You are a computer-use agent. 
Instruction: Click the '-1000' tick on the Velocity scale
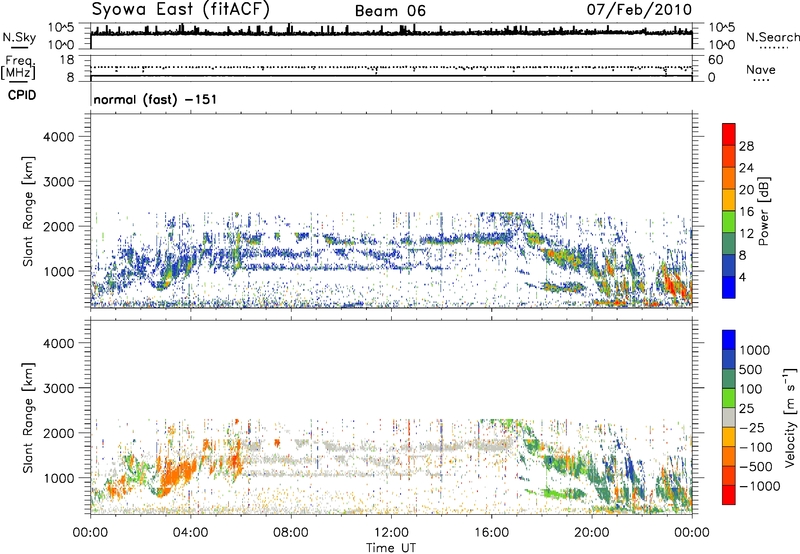tap(759, 486)
